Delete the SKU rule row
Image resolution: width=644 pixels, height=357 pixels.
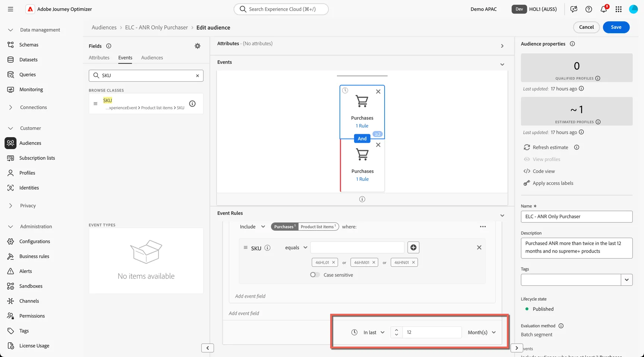pyautogui.click(x=479, y=247)
